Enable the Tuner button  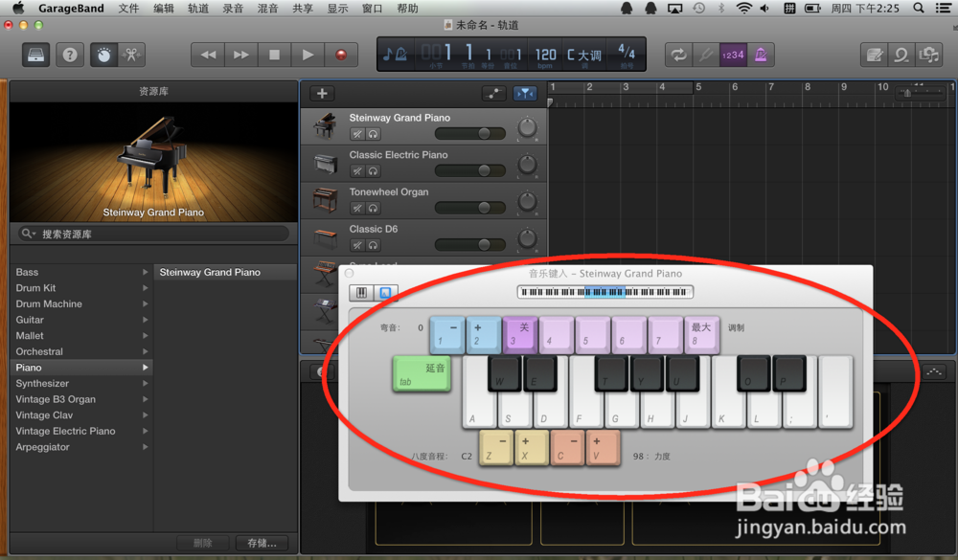click(706, 55)
